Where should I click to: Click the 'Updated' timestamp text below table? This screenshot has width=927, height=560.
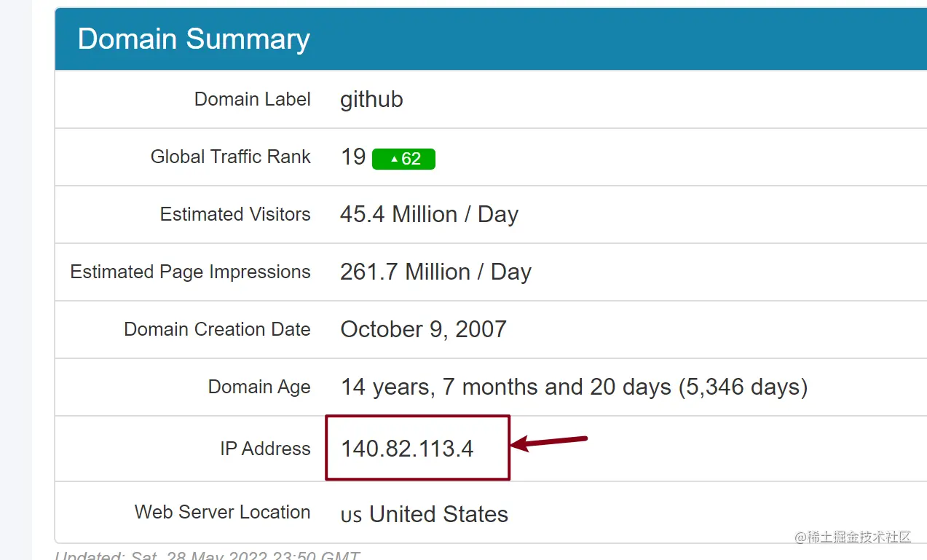(208, 555)
